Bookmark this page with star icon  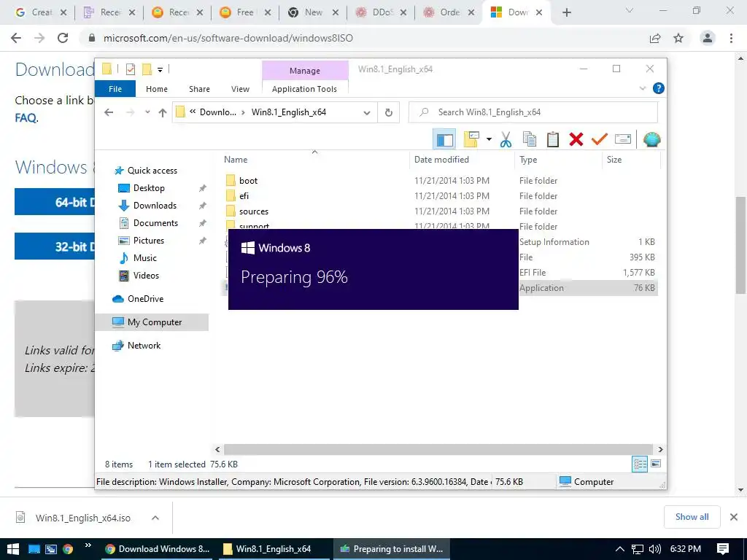(678, 38)
